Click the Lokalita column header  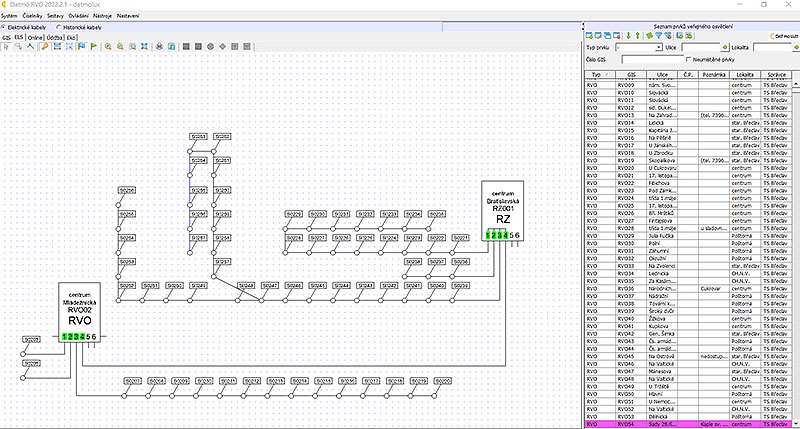click(x=745, y=74)
